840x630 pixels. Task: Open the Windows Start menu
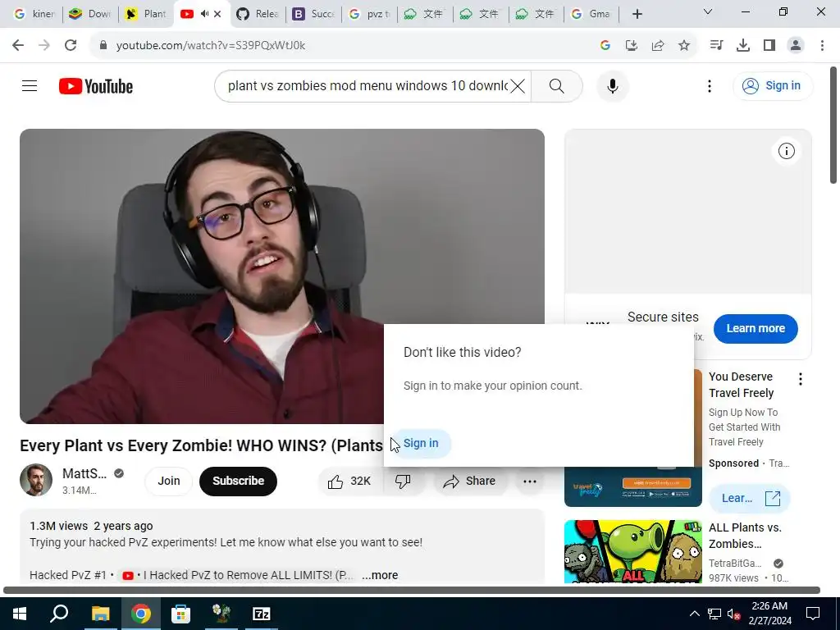20,614
